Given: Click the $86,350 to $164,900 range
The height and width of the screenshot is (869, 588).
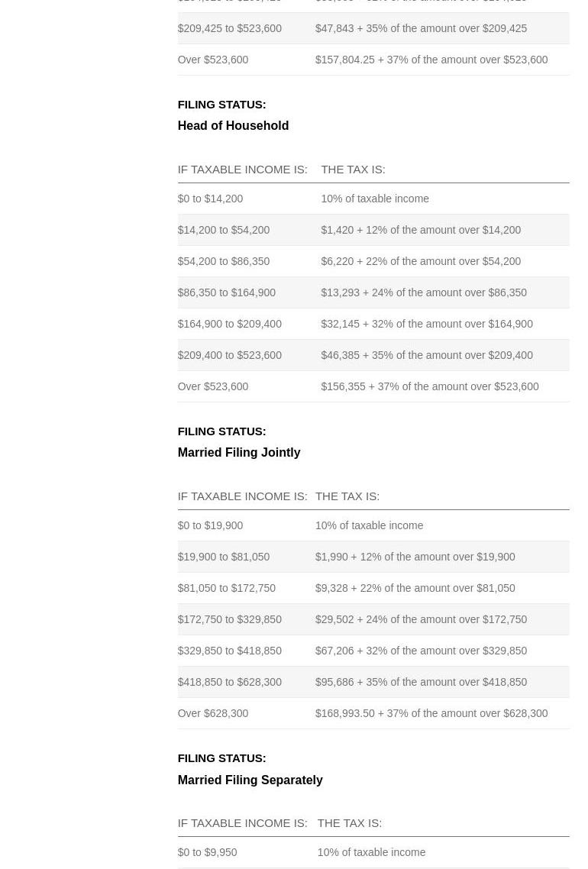Looking at the screenshot, I should [226, 292].
